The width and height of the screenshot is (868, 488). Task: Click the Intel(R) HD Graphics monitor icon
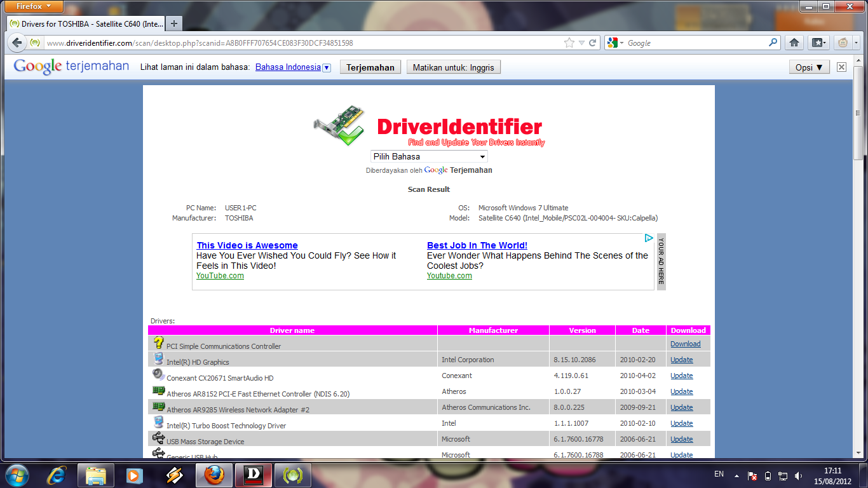(x=159, y=358)
